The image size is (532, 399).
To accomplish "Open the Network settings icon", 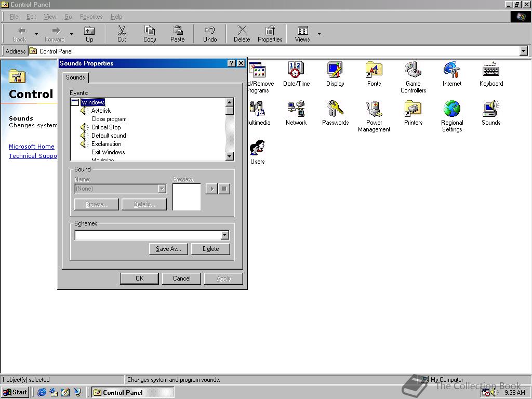I will [296, 109].
